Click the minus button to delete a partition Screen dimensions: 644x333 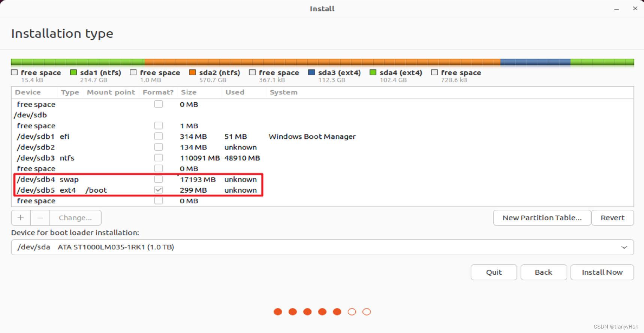coord(40,218)
